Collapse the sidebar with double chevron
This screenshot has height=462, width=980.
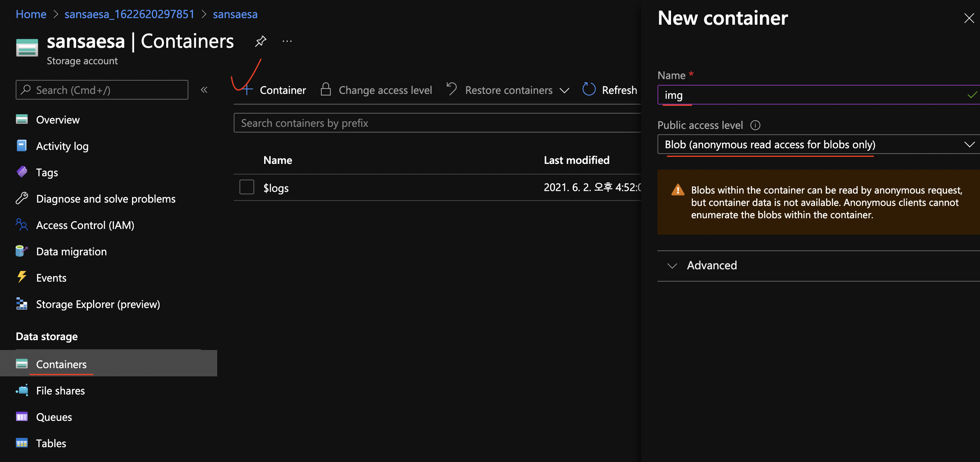pyautogui.click(x=204, y=90)
